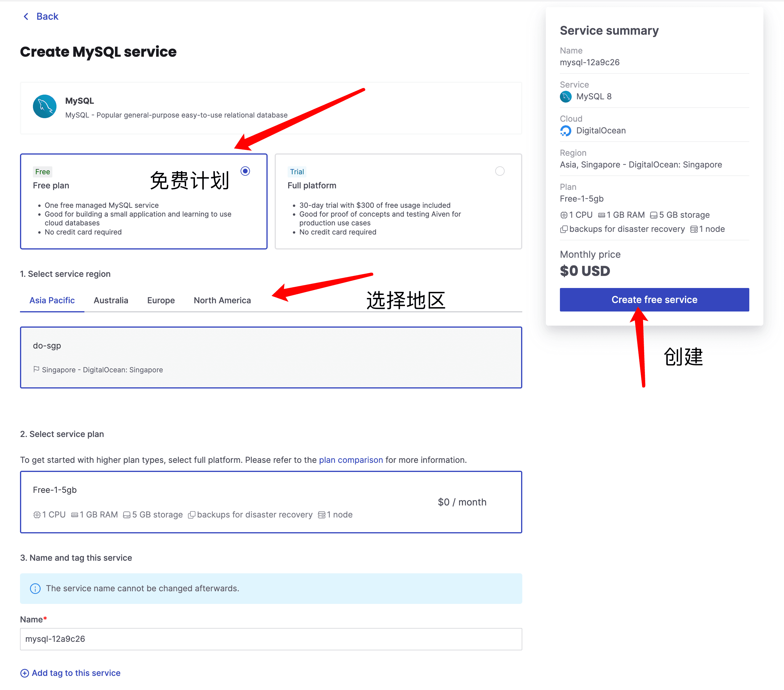Click the Back chevron arrow icon
Viewport: 784px width, 690px height.
click(x=26, y=16)
